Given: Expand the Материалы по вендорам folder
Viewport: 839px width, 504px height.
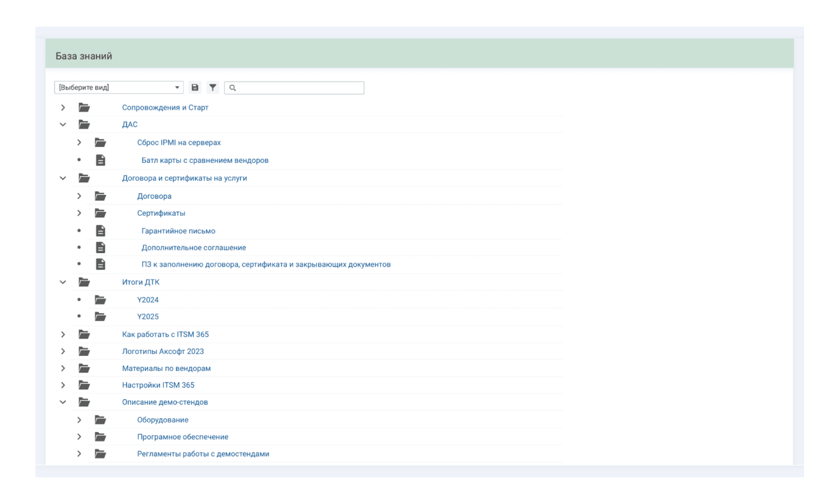Looking at the screenshot, I should click(x=63, y=368).
